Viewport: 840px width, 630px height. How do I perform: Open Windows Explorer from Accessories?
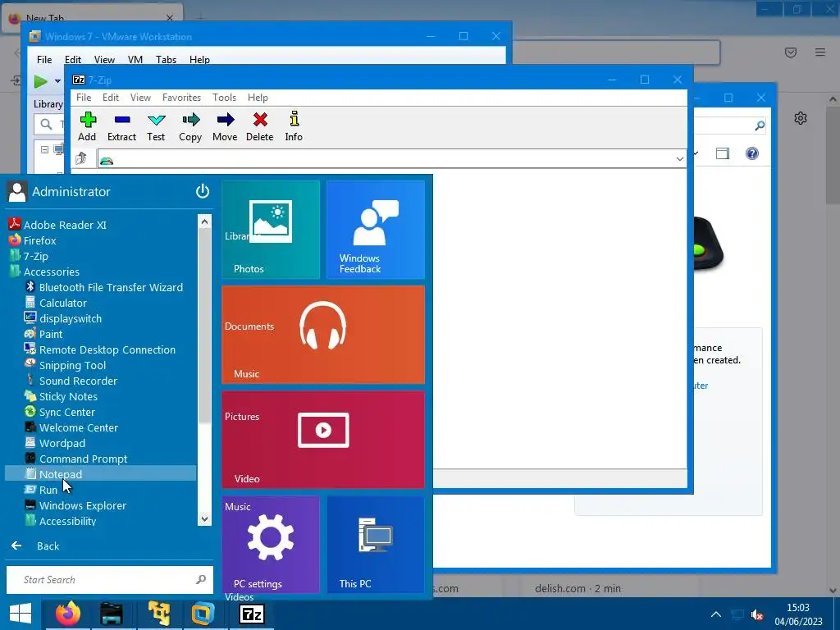(75, 504)
